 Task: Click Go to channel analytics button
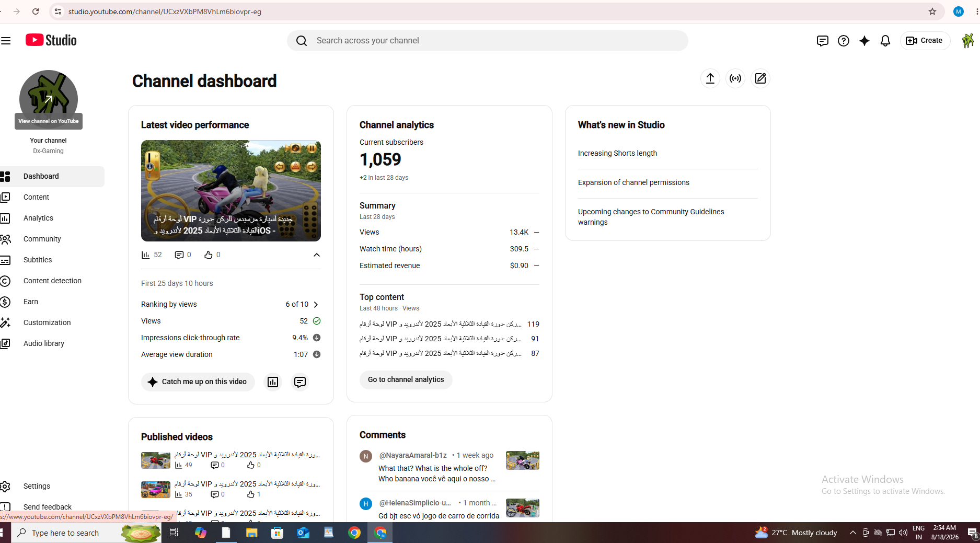[x=406, y=380]
